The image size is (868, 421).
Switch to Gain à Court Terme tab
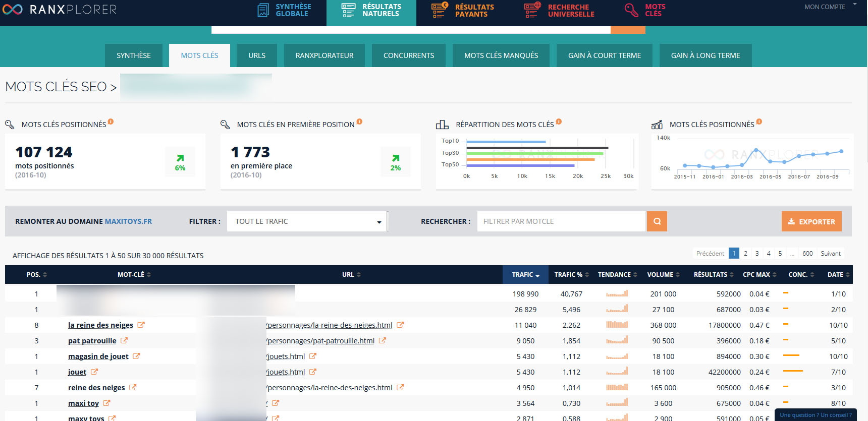(x=605, y=55)
